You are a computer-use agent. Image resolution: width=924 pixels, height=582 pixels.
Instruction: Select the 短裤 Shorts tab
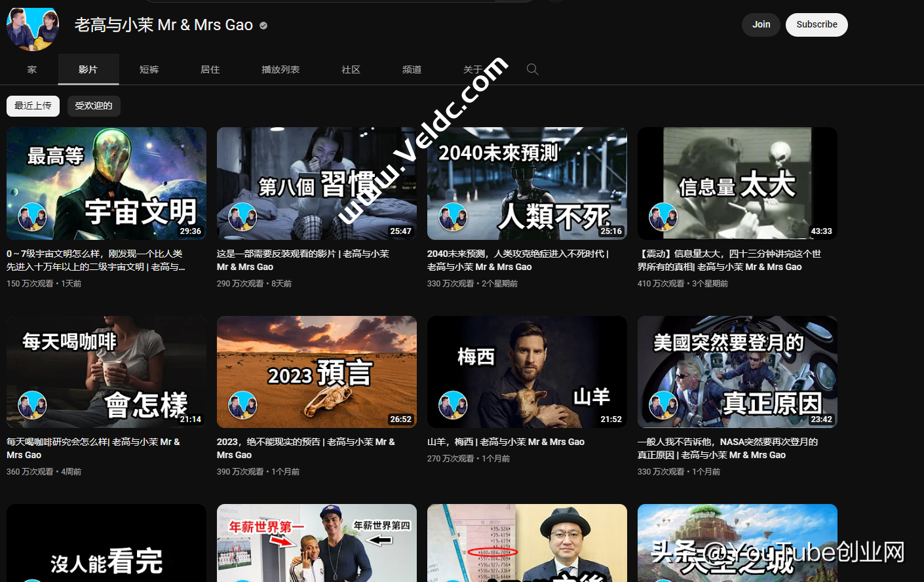coord(149,69)
